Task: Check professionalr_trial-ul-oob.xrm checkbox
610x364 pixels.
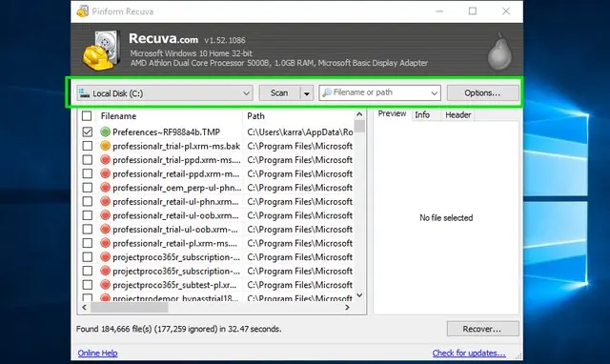Action: (x=88, y=230)
